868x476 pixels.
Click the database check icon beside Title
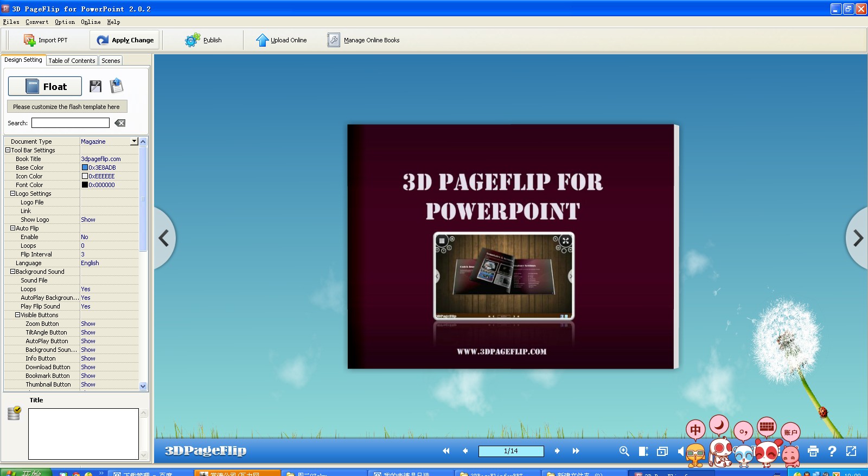click(14, 413)
